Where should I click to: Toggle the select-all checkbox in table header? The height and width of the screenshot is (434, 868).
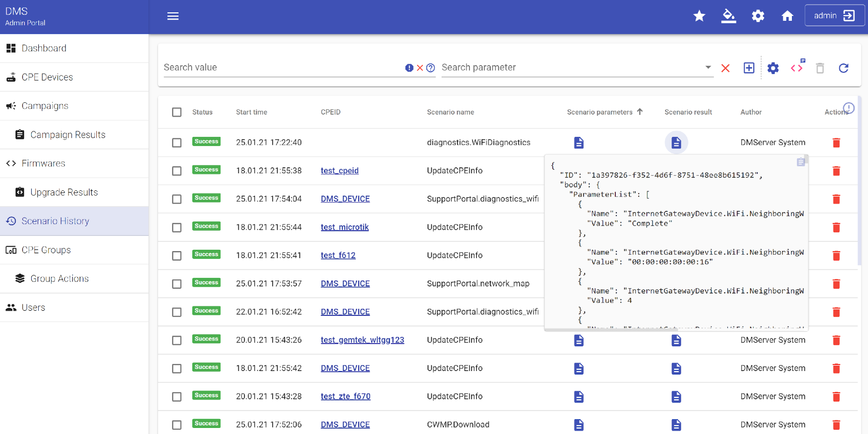177,112
